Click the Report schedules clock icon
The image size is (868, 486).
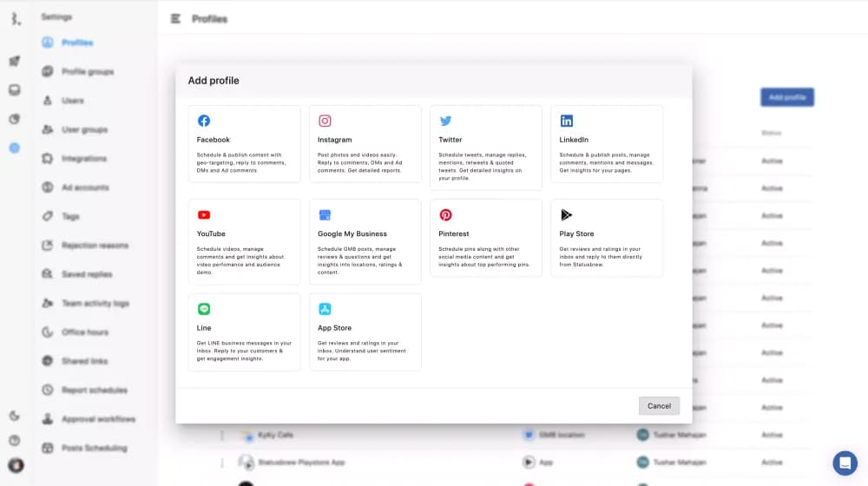pyautogui.click(x=48, y=390)
